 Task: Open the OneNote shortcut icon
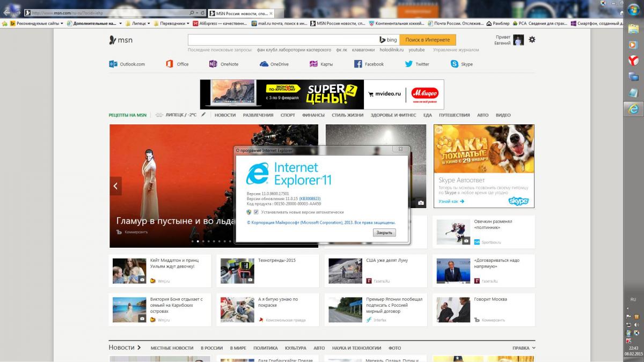[x=213, y=64]
